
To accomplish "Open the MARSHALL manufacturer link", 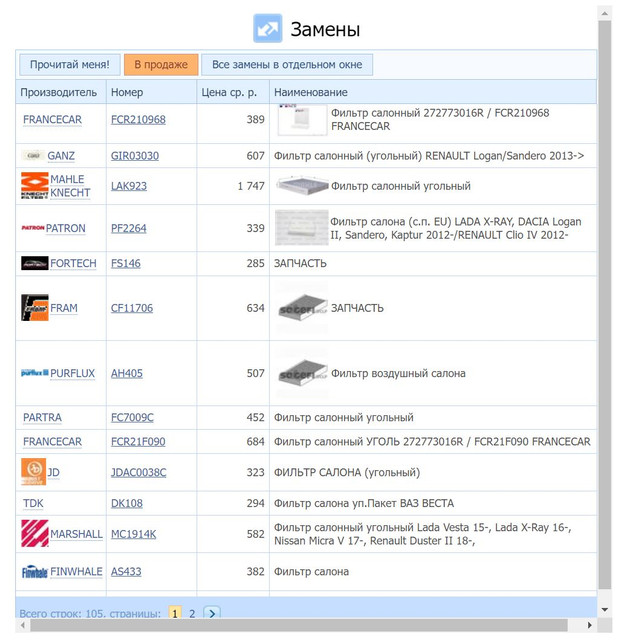I will (76, 534).
